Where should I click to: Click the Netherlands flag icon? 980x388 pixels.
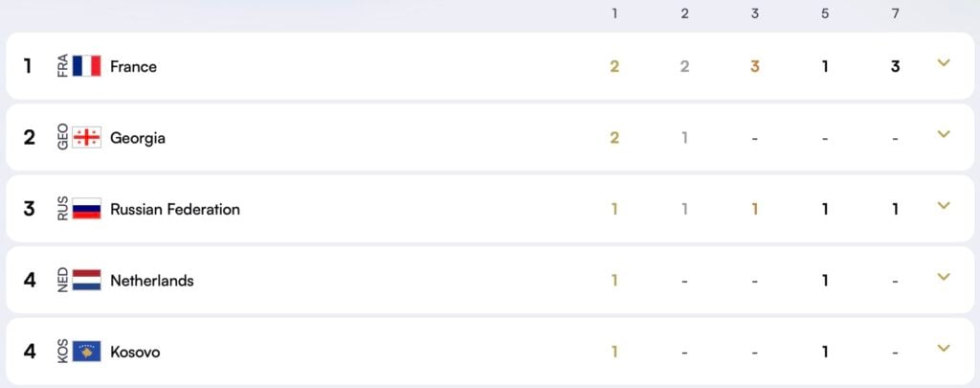click(x=86, y=281)
